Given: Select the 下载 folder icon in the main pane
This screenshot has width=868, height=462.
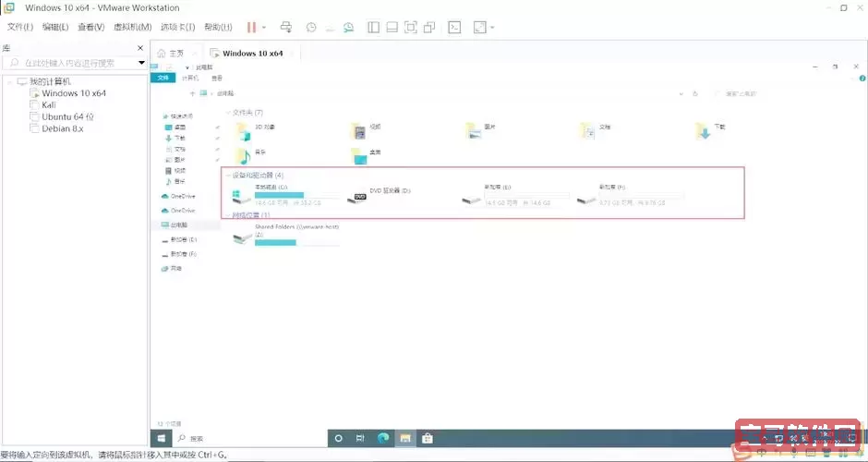Looking at the screenshot, I should click(703, 131).
